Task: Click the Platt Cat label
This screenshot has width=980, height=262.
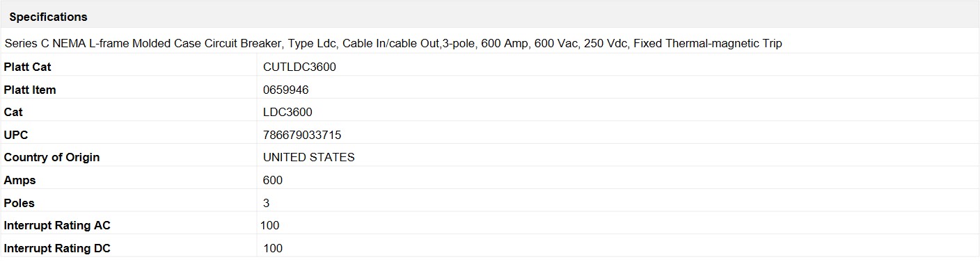Action: pos(27,67)
